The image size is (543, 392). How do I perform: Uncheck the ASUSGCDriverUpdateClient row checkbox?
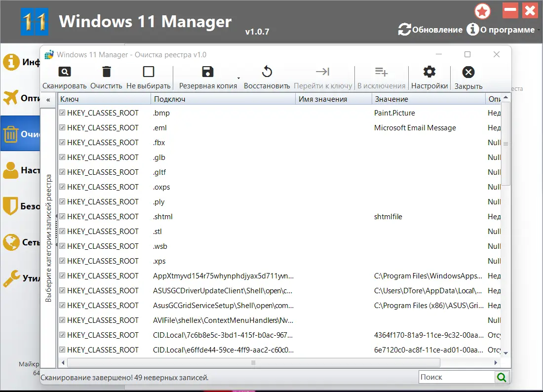62,290
